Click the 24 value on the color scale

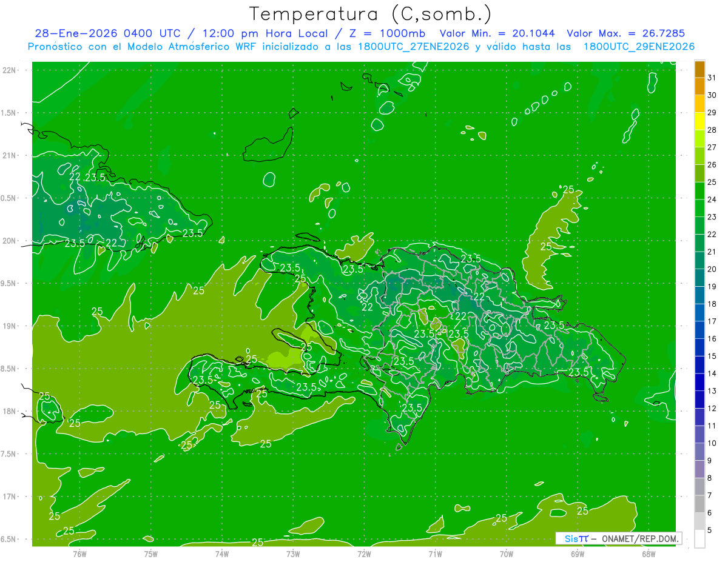click(x=712, y=199)
